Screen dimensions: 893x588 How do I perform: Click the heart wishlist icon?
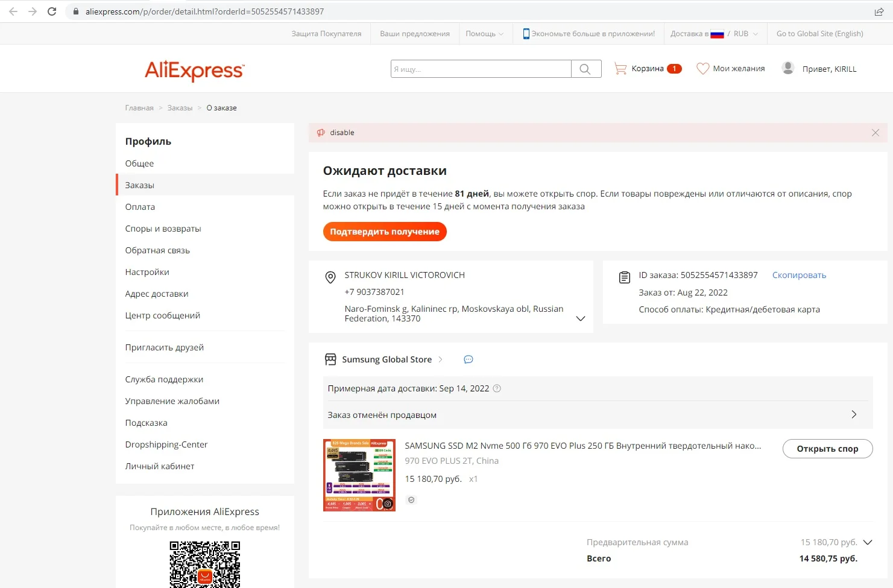coord(702,69)
